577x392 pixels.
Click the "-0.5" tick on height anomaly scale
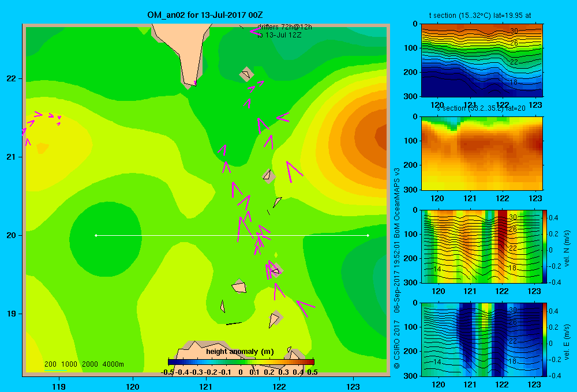(x=167, y=372)
